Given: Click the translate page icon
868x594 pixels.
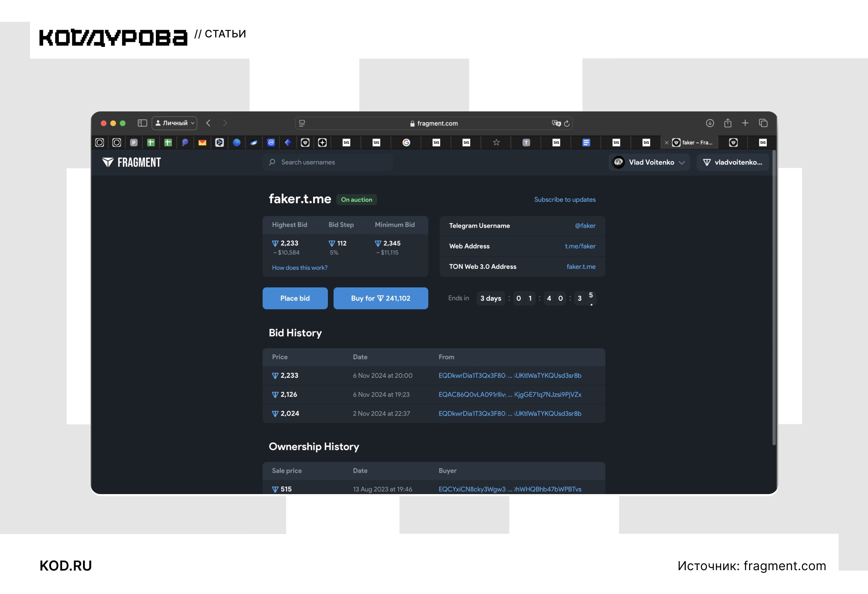Looking at the screenshot, I should pyautogui.click(x=556, y=123).
